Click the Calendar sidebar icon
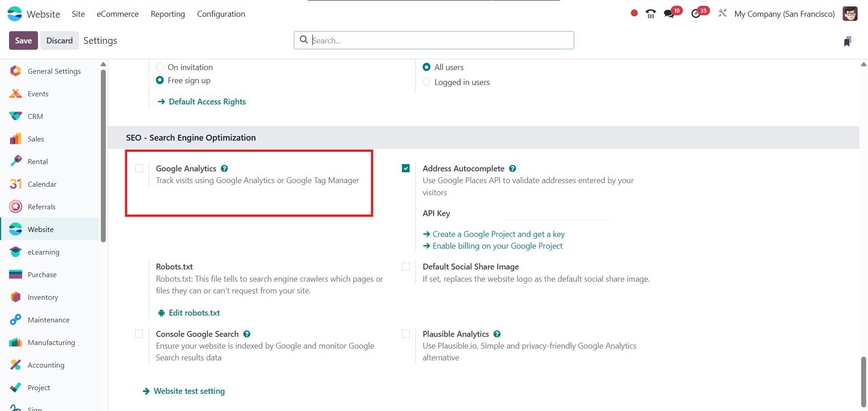This screenshot has width=868, height=411. (x=15, y=184)
